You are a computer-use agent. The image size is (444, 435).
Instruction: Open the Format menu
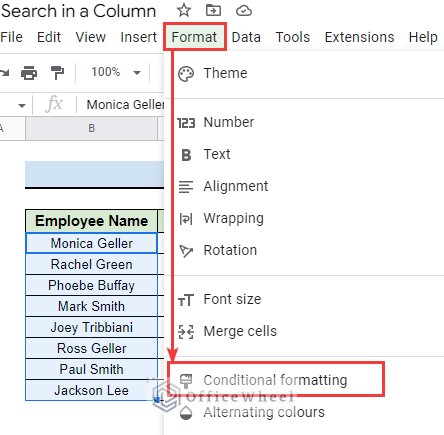tap(194, 37)
